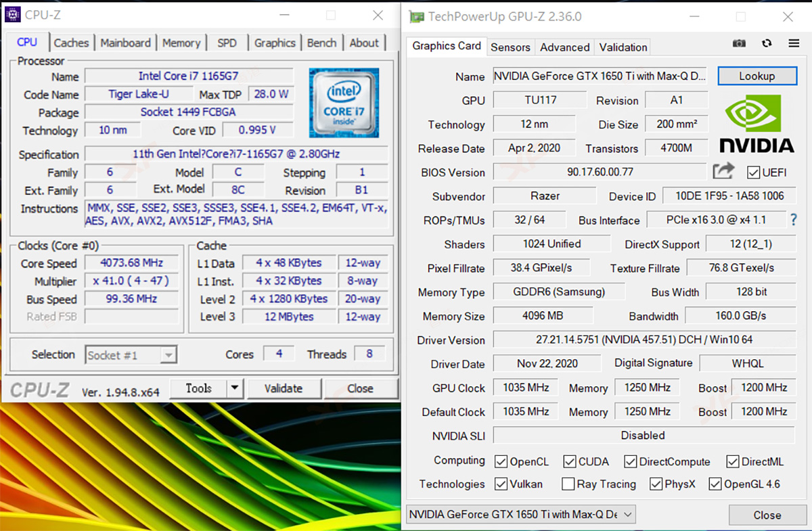This screenshot has height=531, width=812.
Task: Open the Socket #1 selection dropdown
Action: coord(131,355)
